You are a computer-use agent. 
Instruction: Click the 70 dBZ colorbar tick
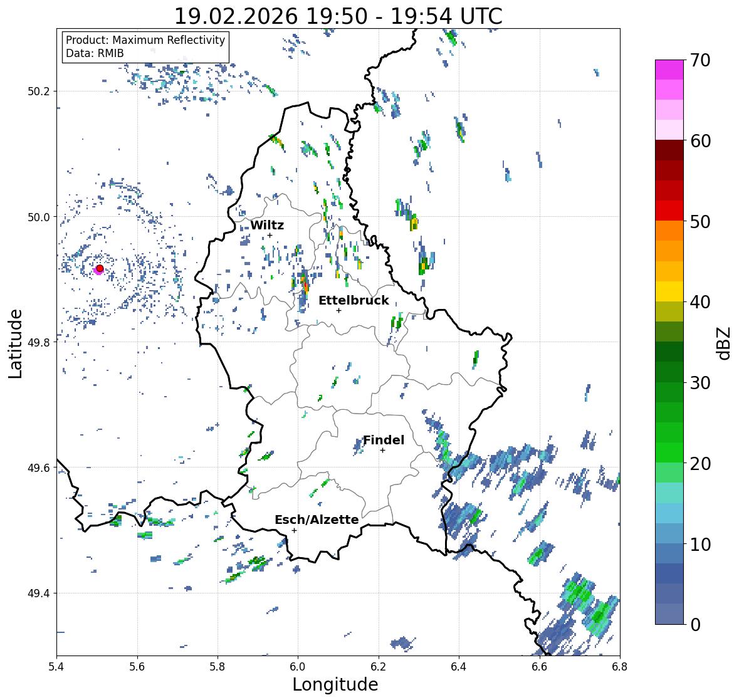click(x=700, y=60)
